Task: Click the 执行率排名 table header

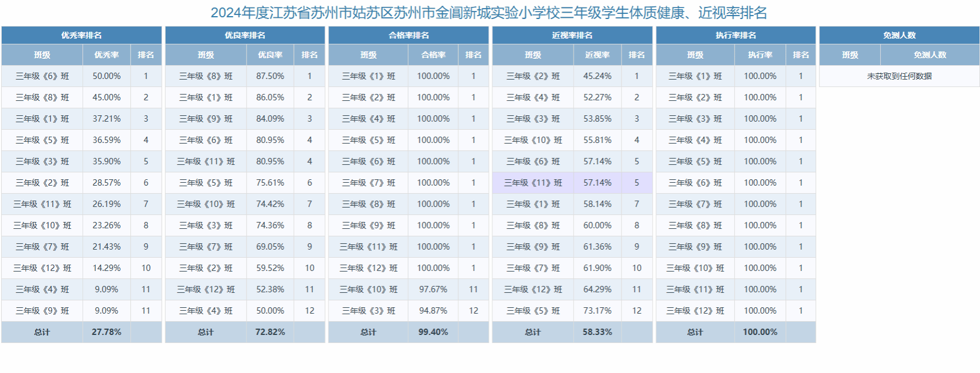Action: (736, 35)
